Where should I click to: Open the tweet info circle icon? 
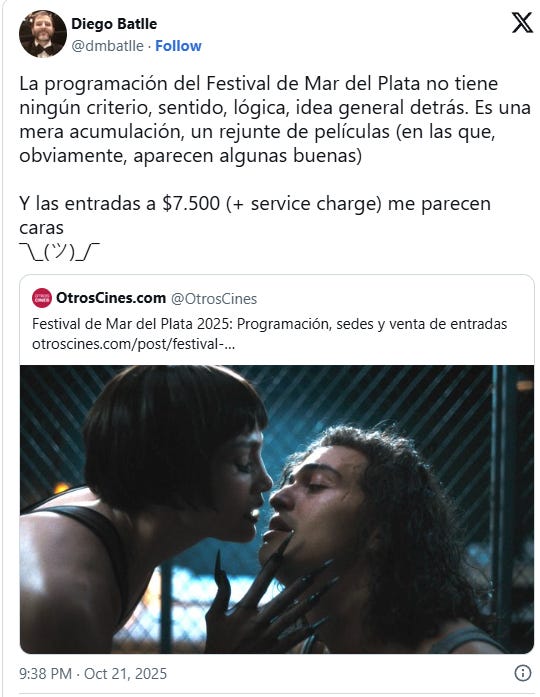[x=522, y=673]
